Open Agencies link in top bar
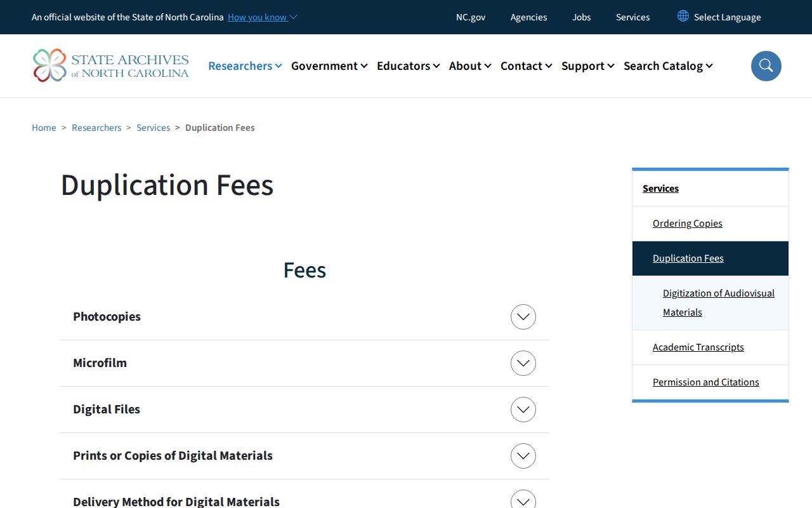This screenshot has height=508, width=812. tap(528, 17)
